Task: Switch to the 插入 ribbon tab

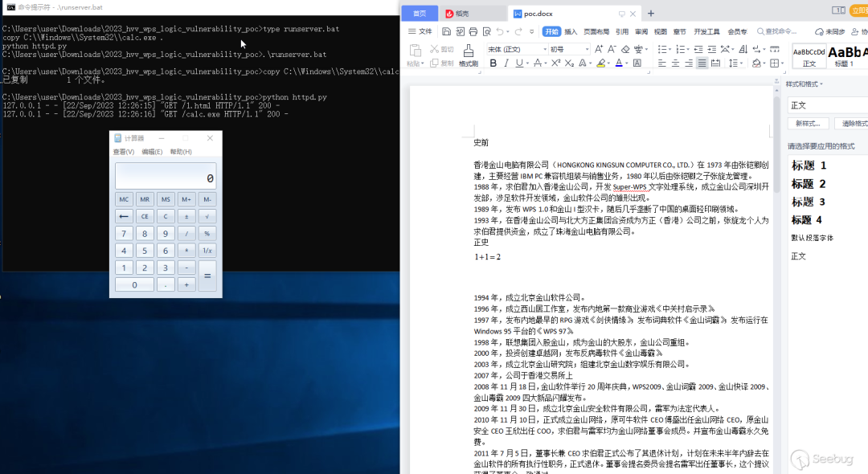Action: (x=571, y=31)
